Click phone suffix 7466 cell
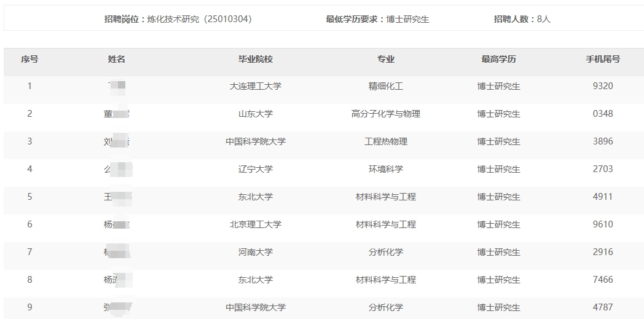The width and height of the screenshot is (644, 319). click(x=602, y=280)
